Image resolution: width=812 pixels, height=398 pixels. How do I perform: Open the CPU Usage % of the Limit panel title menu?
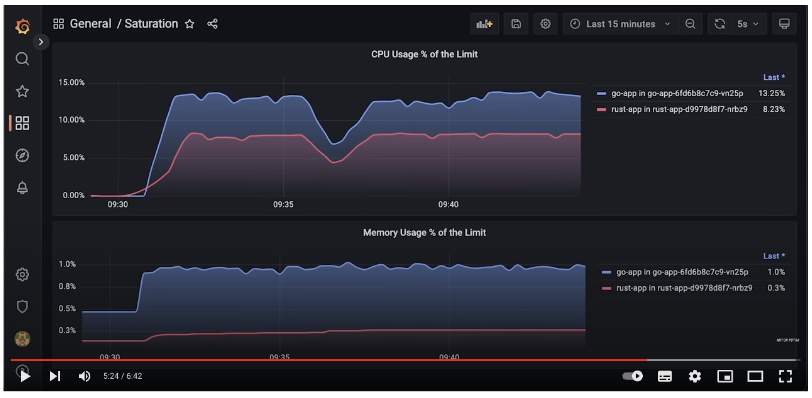424,54
